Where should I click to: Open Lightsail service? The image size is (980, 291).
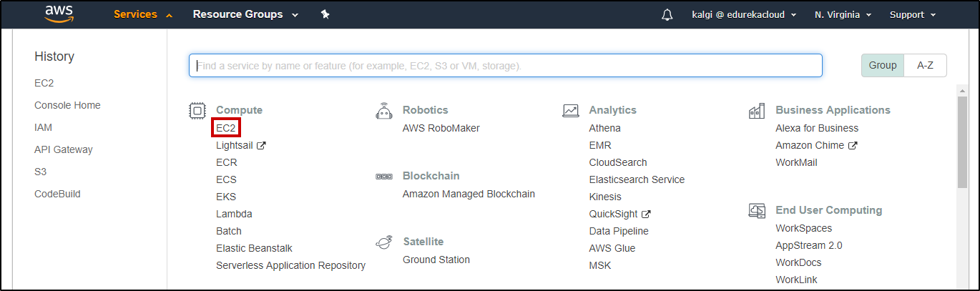coord(235,145)
